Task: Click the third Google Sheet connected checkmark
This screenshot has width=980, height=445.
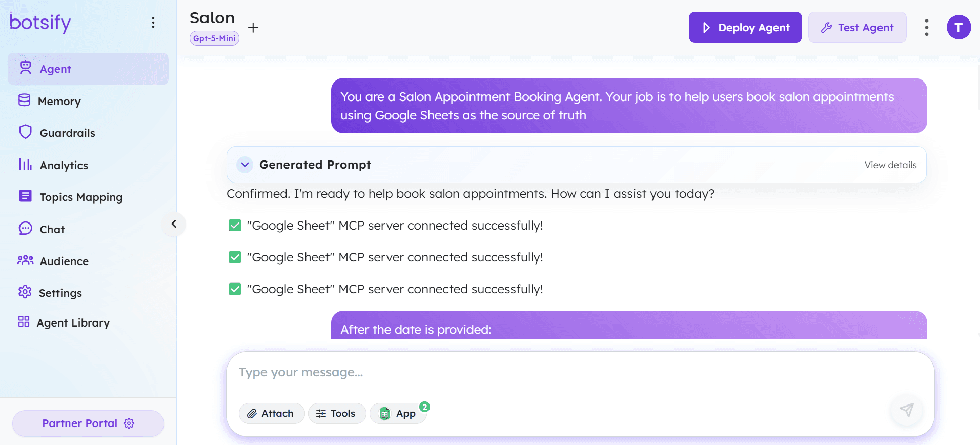Action: click(235, 289)
